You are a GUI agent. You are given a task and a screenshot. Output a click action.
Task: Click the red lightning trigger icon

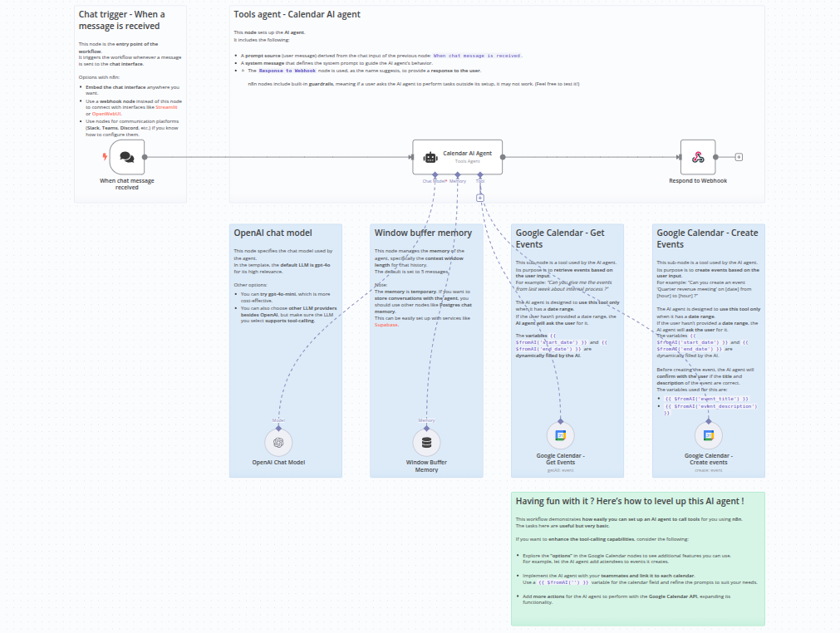click(105, 156)
